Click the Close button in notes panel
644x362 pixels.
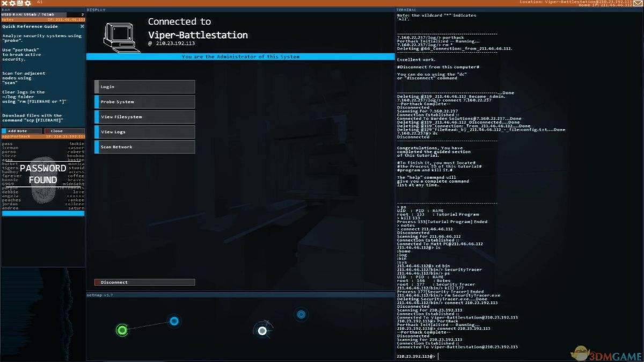click(64, 131)
